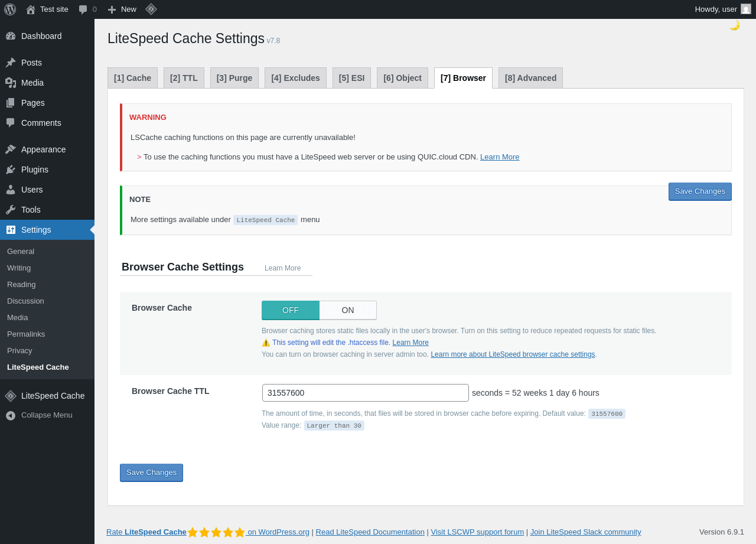Viewport: 756px width, 544px height.
Task: Click the WordPress logo in admin bar
Action: (10, 9)
